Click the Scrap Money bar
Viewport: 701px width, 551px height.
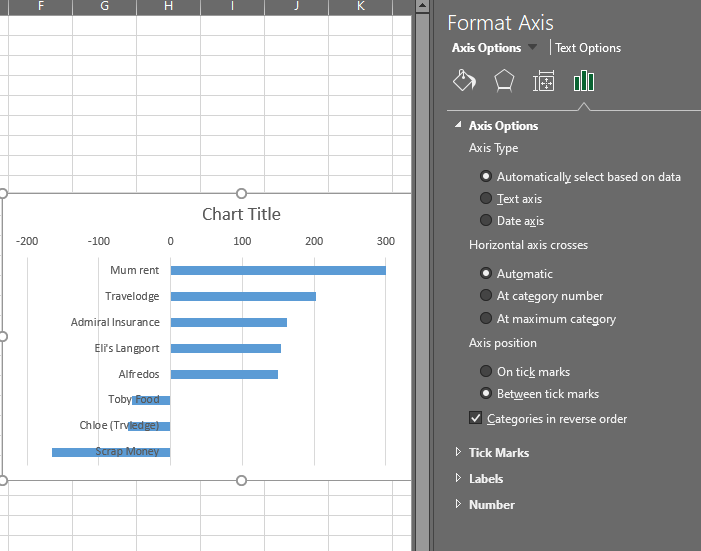click(111, 452)
